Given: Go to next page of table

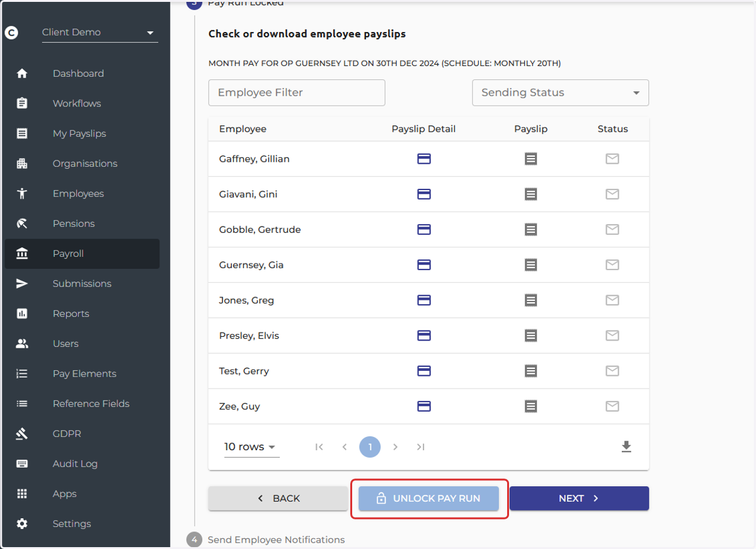Looking at the screenshot, I should pyautogui.click(x=395, y=447).
